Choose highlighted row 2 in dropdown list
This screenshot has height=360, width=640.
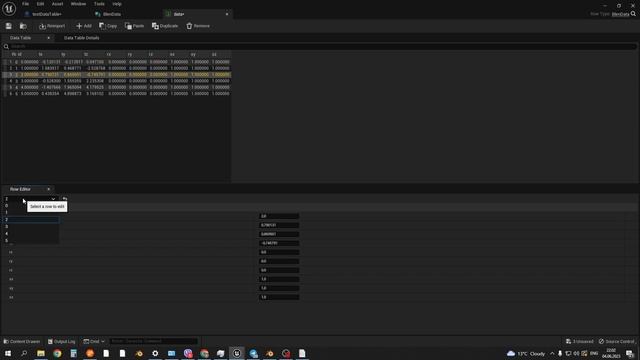point(31,220)
